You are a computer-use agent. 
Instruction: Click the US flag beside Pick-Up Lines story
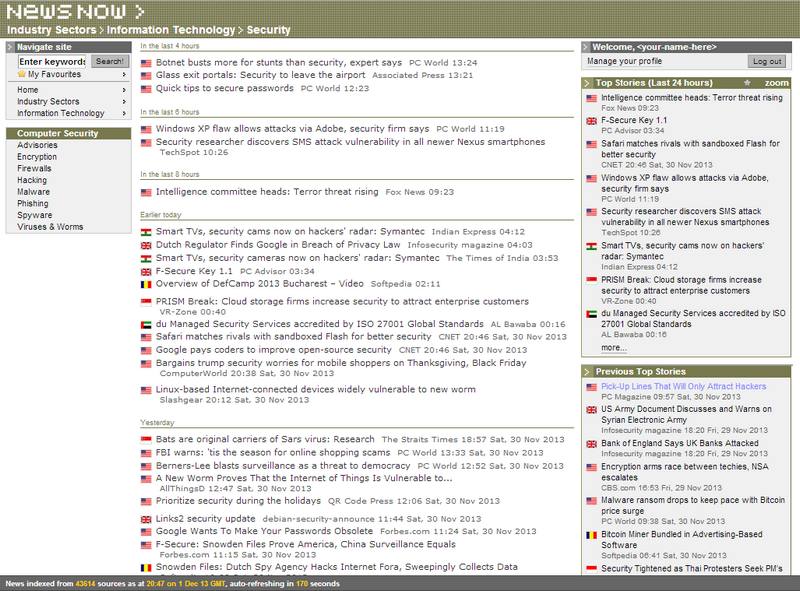point(592,387)
